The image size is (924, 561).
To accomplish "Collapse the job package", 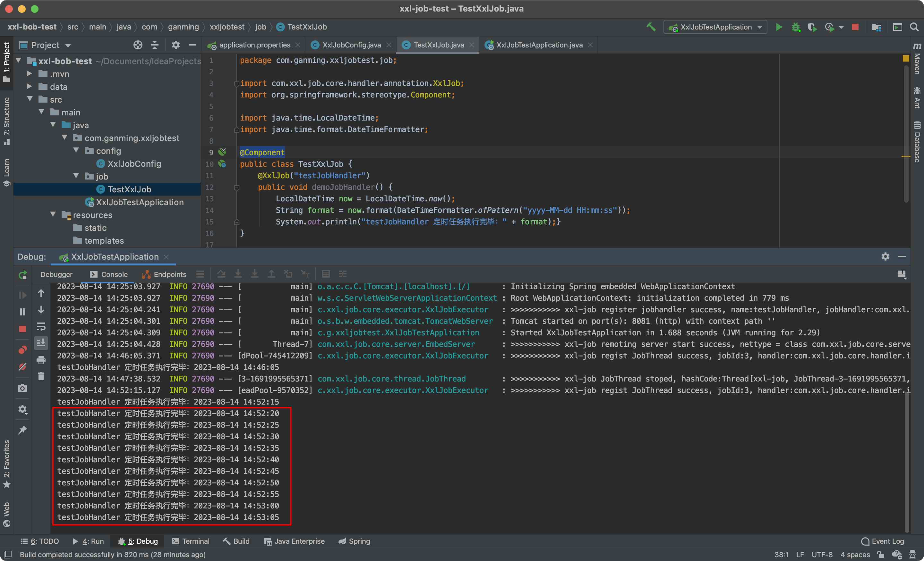I will [x=76, y=176].
